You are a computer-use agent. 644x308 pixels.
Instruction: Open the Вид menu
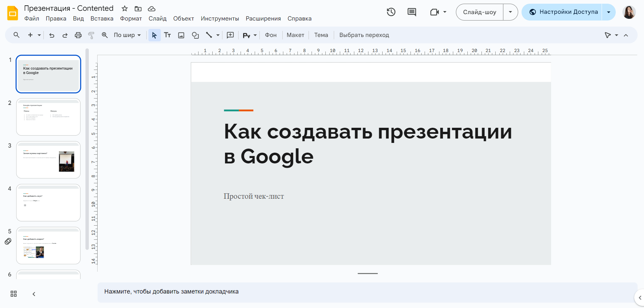78,18
